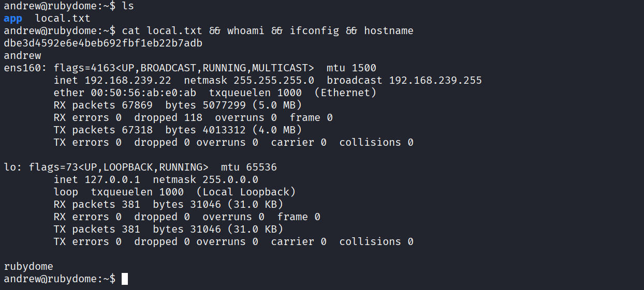The width and height of the screenshot is (644, 290).
Task: Click the cursor block at the last prompt
Action: (125, 279)
